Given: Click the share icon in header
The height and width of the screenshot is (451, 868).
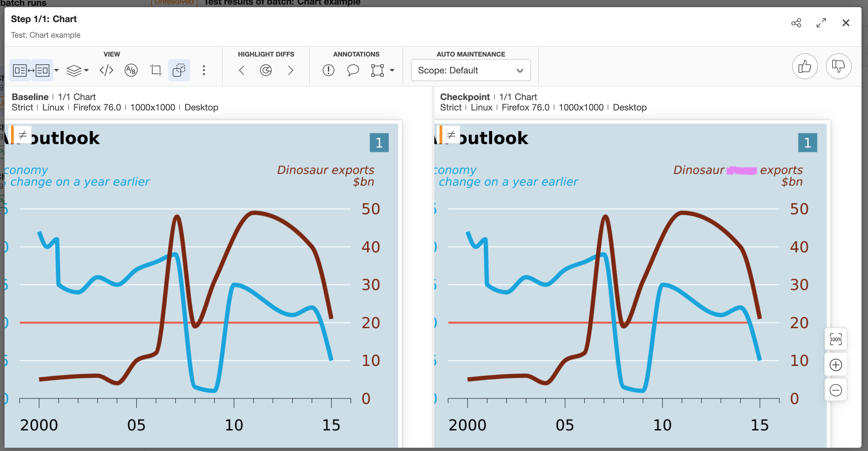Looking at the screenshot, I should click(796, 23).
